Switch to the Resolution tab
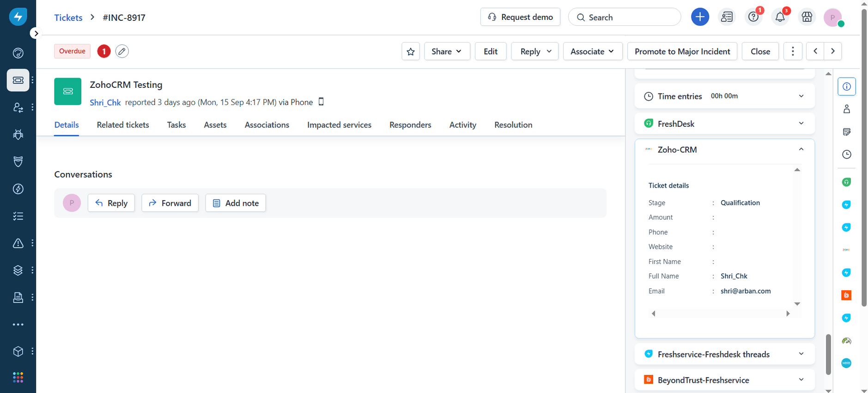 [513, 125]
